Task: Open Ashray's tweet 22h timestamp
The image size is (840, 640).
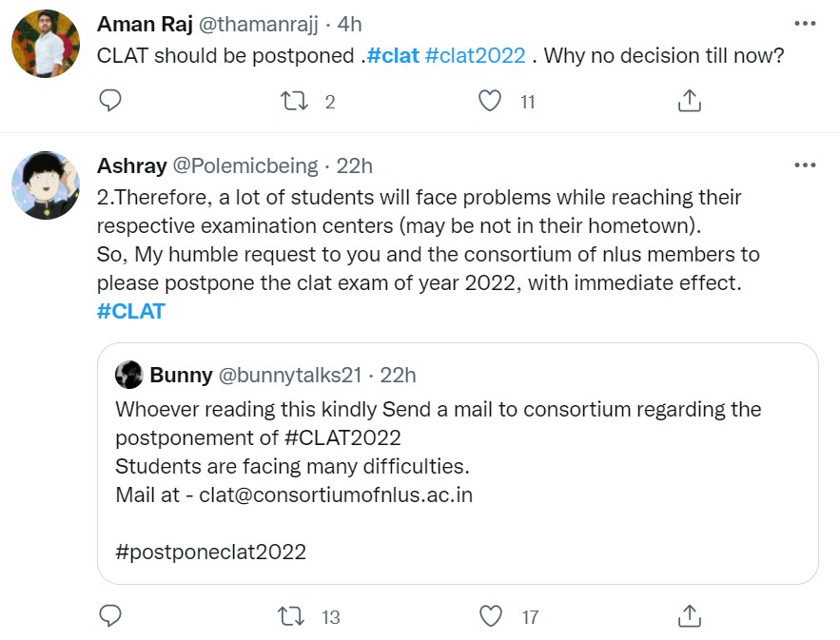Action: (x=355, y=165)
